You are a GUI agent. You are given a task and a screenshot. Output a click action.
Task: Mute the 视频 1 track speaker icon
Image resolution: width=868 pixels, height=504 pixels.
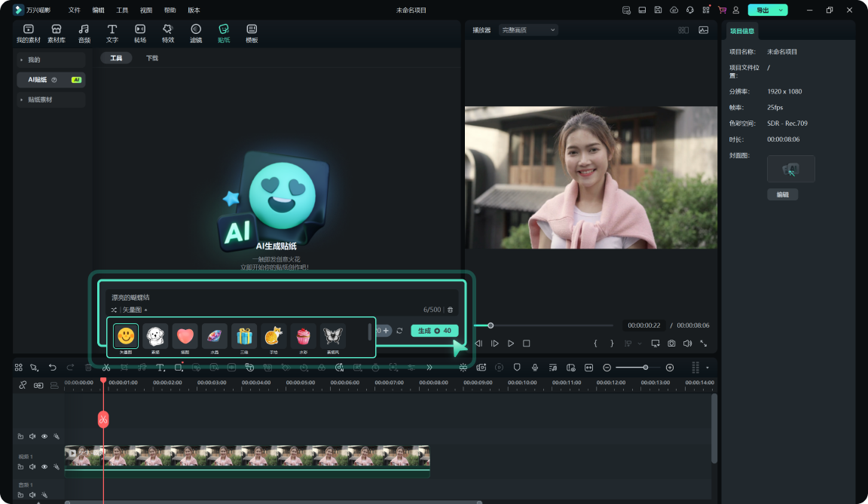click(x=32, y=466)
